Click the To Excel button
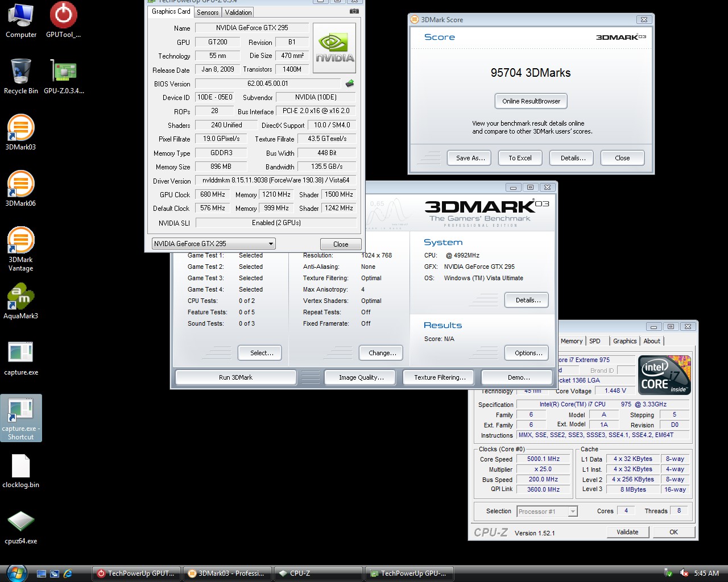 pos(520,158)
